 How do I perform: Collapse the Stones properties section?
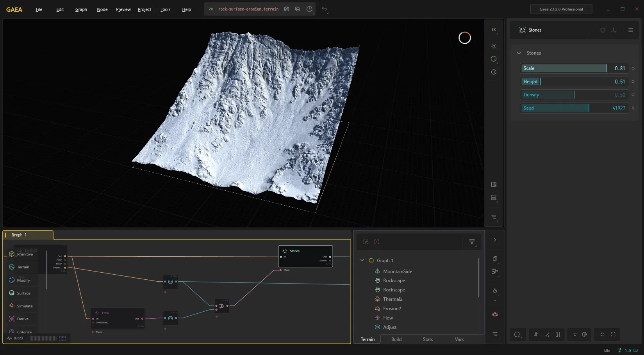click(519, 53)
